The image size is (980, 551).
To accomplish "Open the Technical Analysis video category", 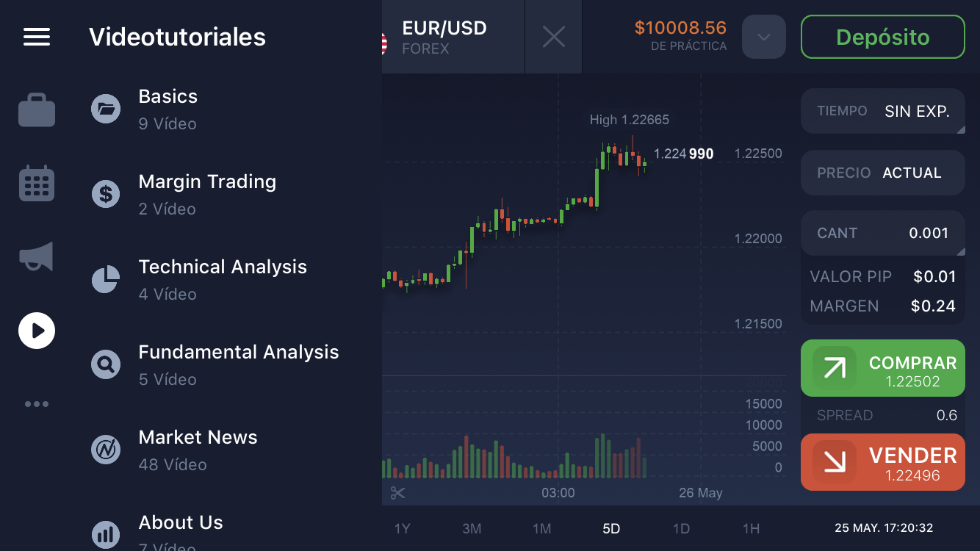I will point(222,279).
